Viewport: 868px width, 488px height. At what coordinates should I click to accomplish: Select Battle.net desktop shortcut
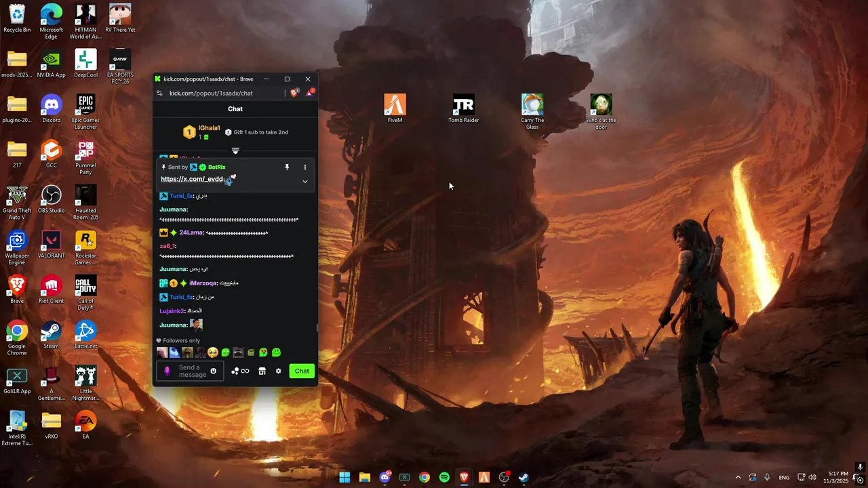click(85, 335)
